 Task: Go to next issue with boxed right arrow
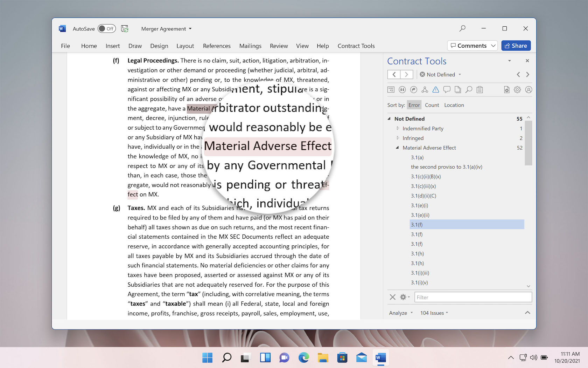click(407, 74)
